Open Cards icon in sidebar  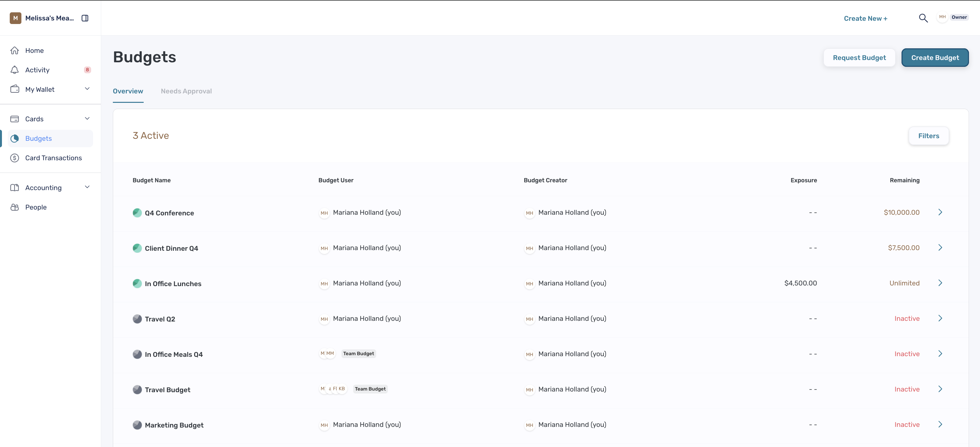(15, 119)
